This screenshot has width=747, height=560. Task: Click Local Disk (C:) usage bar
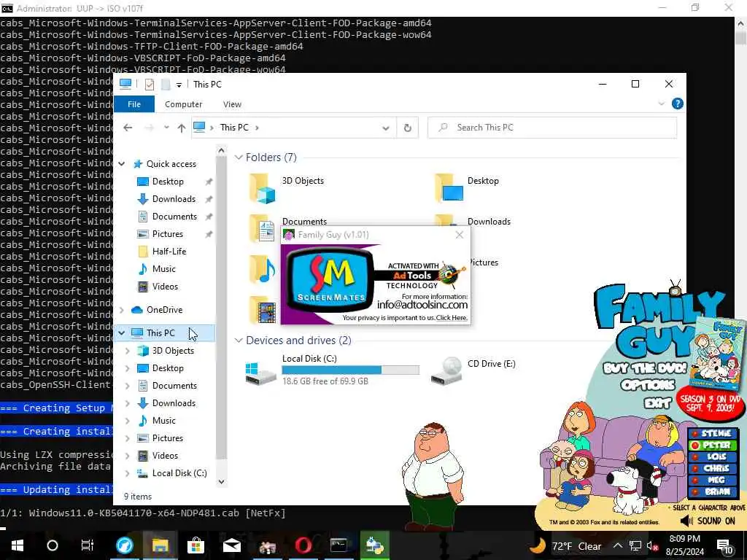tap(351, 370)
